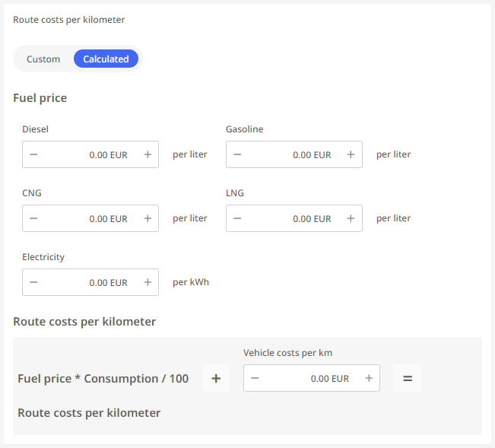495x448 pixels.
Task: Increase the LNG fuel price
Action: coord(351,218)
